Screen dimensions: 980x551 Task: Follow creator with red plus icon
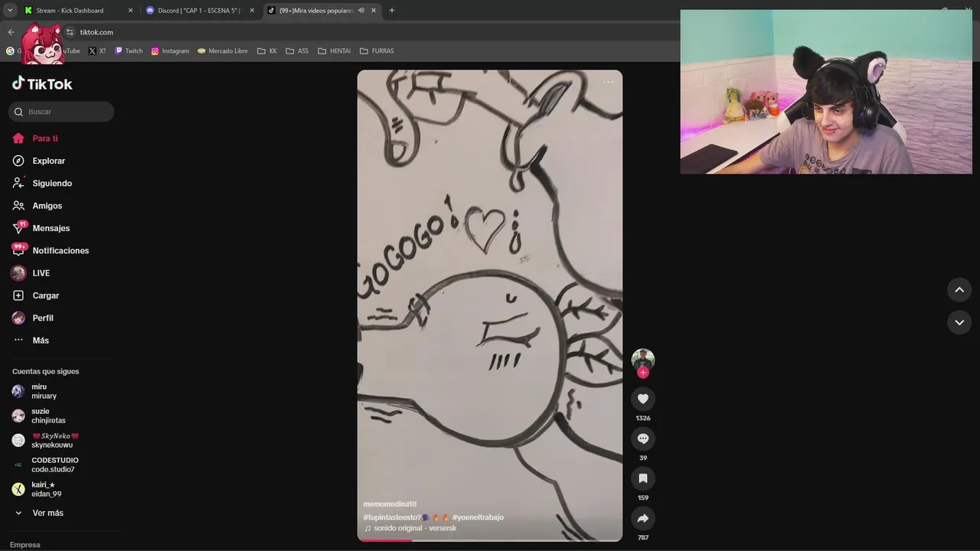coord(643,373)
